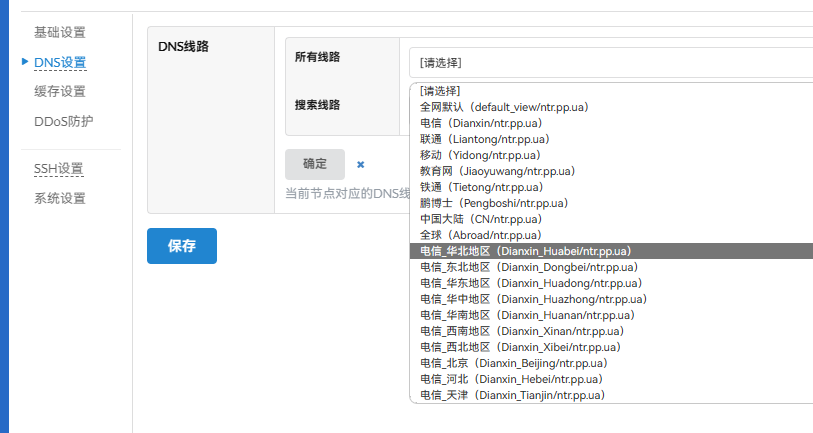Select 联通 Liantong line option
The width and height of the screenshot is (813, 433).
point(485,139)
